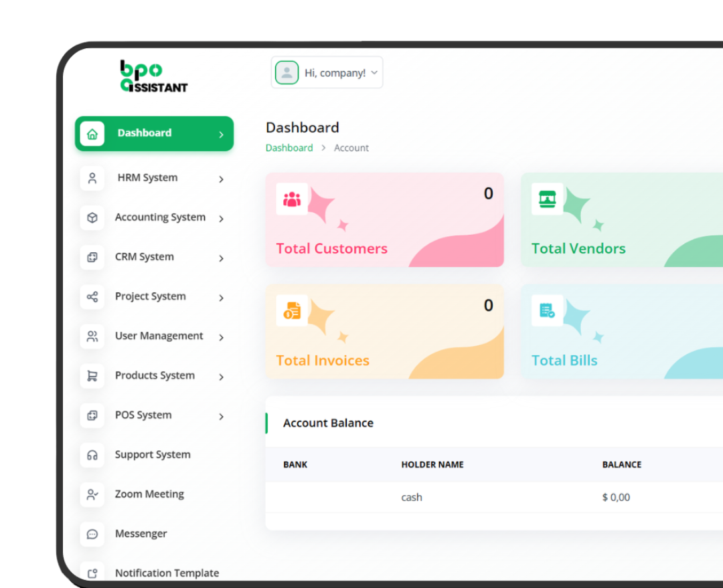723x588 pixels.
Task: Expand the User Management submenu chevron
Action: (222, 336)
